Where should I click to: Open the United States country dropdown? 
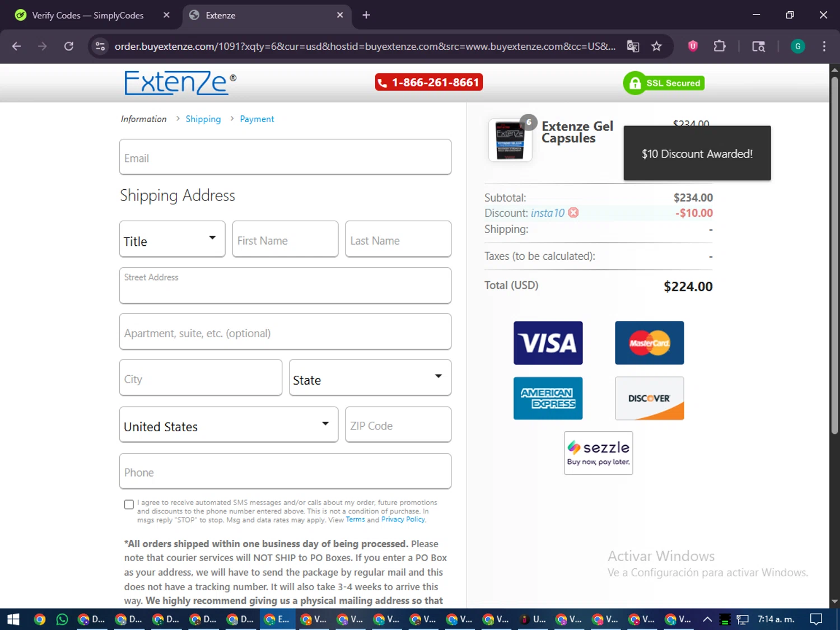point(228,424)
